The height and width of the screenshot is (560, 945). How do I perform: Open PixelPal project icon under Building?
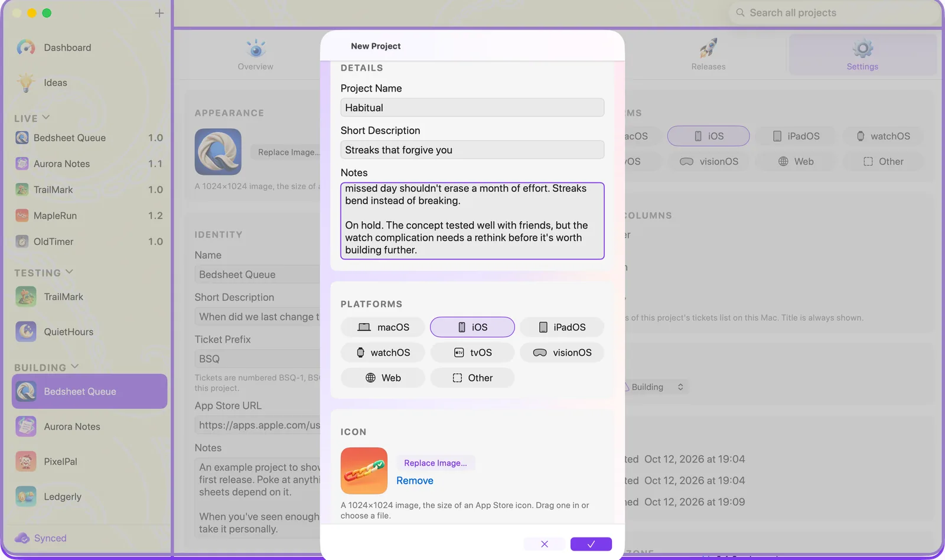tap(26, 461)
